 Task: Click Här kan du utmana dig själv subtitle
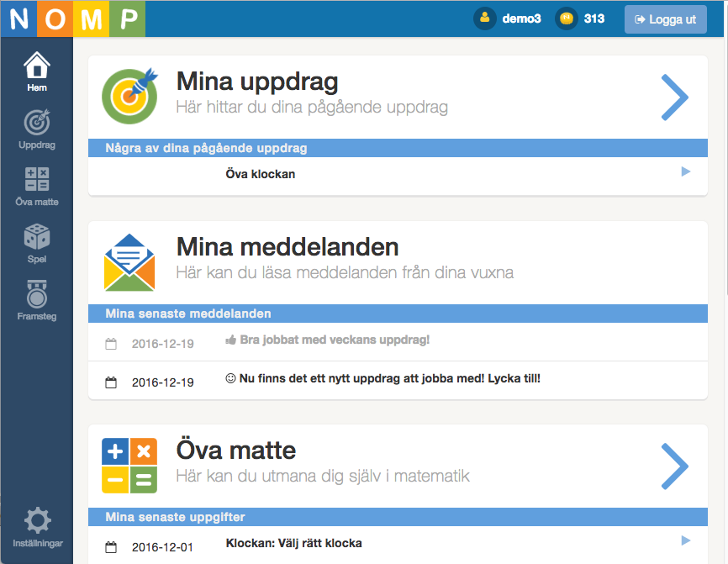click(x=323, y=476)
